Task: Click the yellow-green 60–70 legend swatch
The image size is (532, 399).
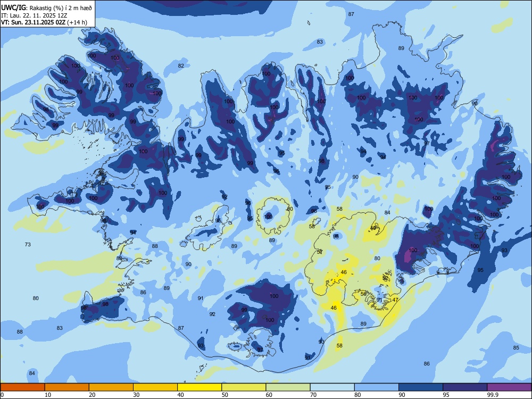Action: pyautogui.click(x=288, y=387)
